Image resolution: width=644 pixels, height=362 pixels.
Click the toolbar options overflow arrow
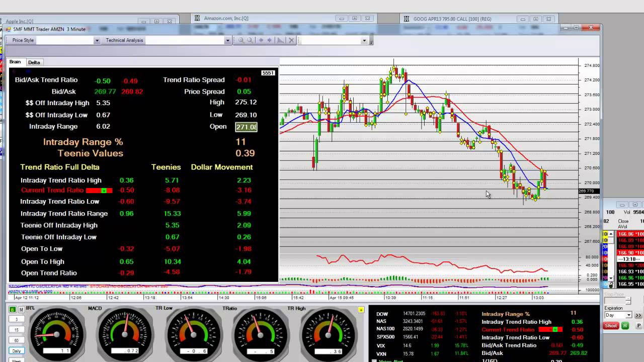[371, 42]
